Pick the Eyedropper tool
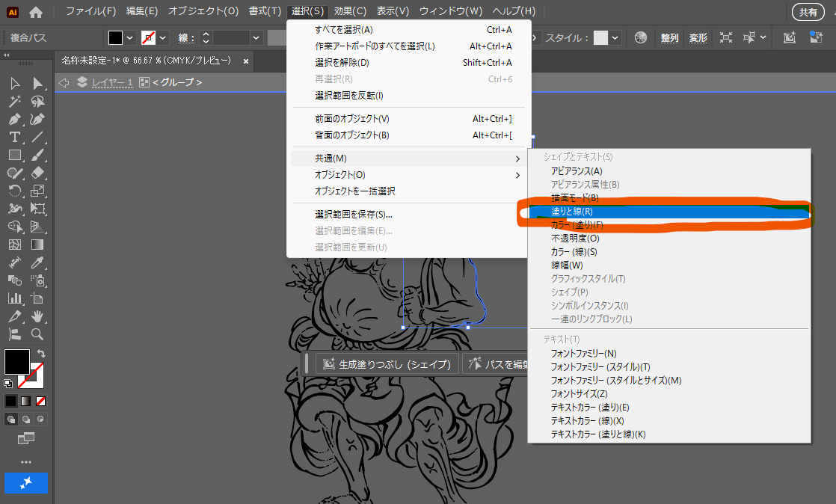This screenshot has width=836, height=504. 37,262
